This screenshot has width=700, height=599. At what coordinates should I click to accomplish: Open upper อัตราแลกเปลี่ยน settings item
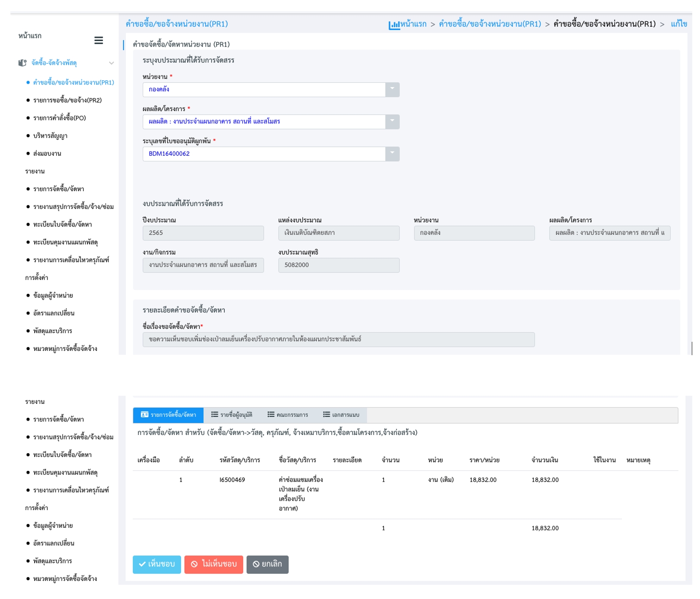(53, 313)
